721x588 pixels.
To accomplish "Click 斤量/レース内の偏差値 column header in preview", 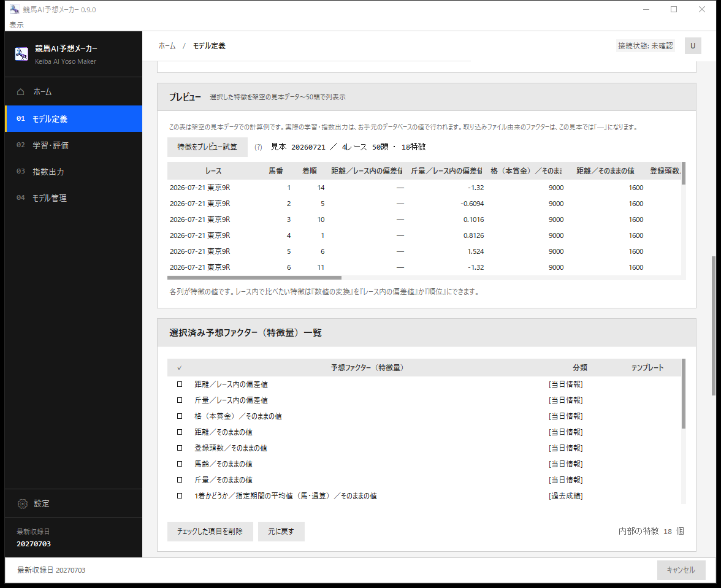I will 446,171.
